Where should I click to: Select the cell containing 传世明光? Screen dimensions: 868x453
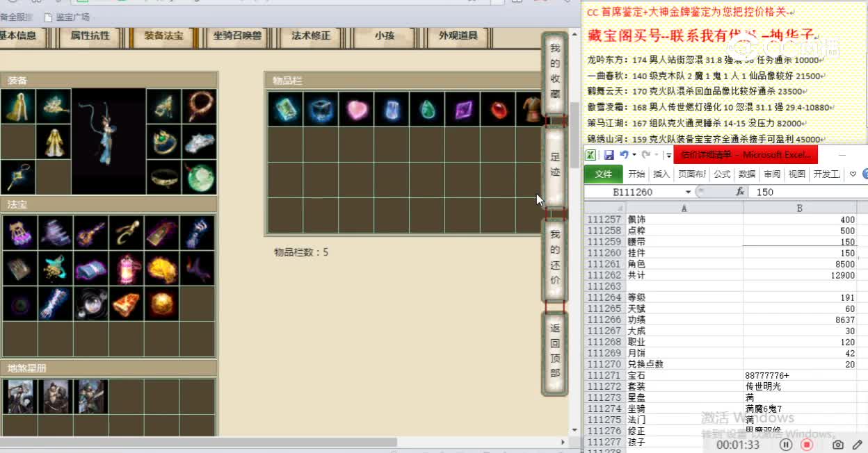(x=800, y=386)
